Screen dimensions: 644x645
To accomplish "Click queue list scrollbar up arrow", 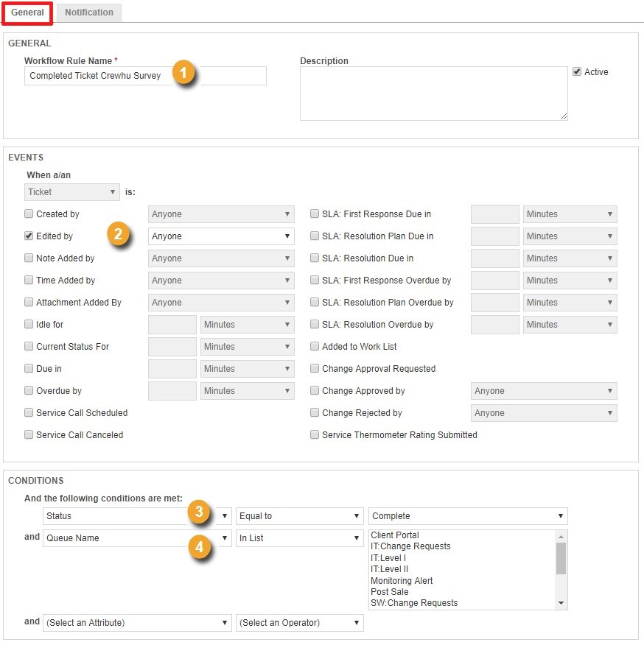I will [561, 536].
